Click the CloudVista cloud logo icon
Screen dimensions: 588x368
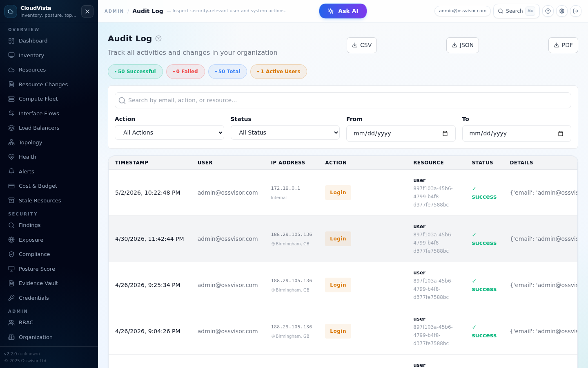coord(11,11)
